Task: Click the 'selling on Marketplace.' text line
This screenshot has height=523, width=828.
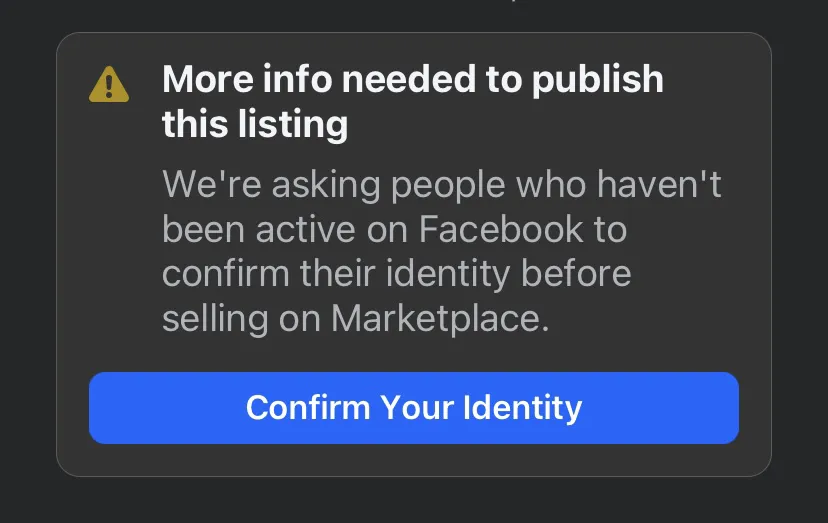Action: tap(356, 319)
